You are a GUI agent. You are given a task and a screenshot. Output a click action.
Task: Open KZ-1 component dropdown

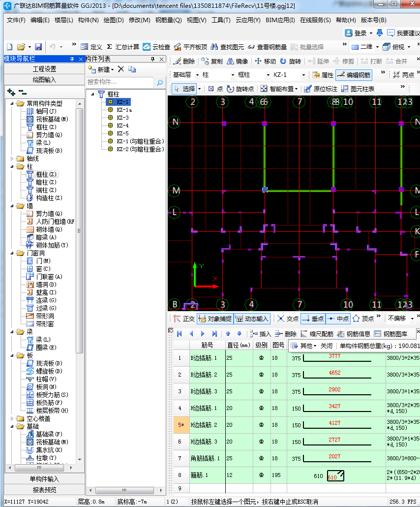[303, 75]
